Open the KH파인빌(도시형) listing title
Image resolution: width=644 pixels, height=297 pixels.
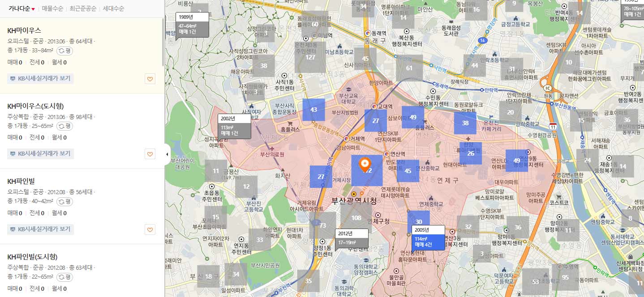coord(33,257)
